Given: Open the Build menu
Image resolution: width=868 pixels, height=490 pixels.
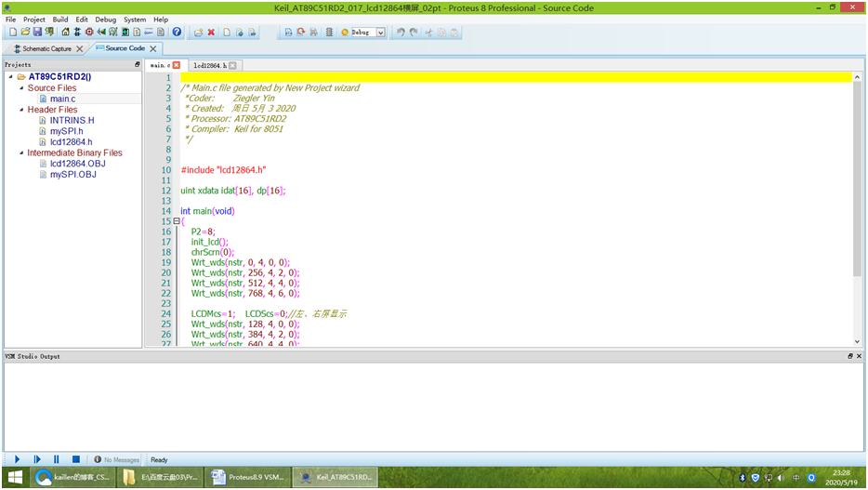Looking at the screenshot, I should click(x=60, y=20).
